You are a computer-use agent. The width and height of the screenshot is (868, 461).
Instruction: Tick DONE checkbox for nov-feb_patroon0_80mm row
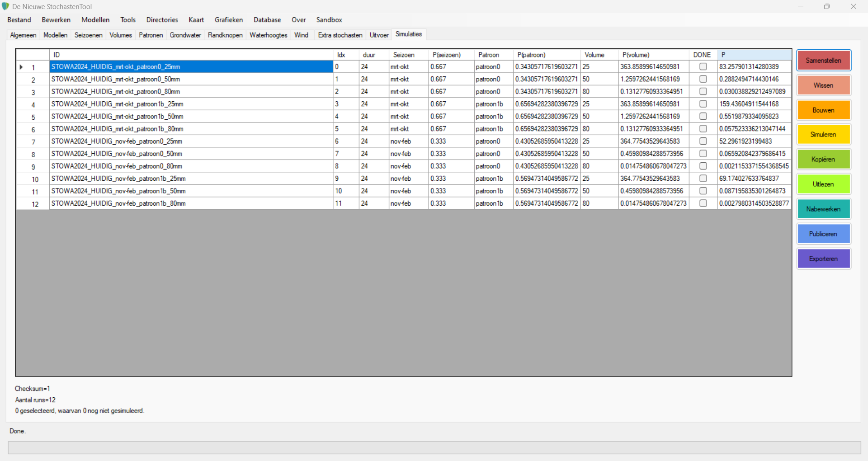[703, 166]
